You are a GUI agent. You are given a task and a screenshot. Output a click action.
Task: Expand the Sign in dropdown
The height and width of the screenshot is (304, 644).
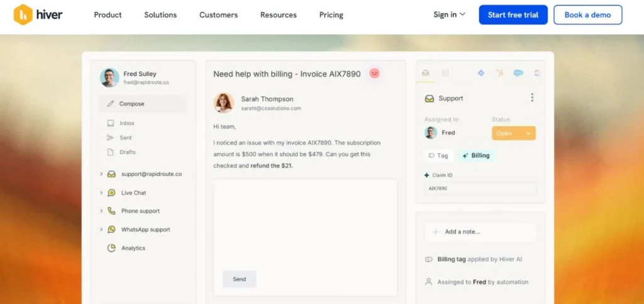coord(449,14)
